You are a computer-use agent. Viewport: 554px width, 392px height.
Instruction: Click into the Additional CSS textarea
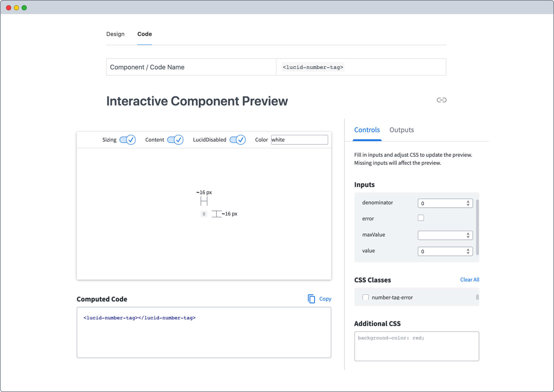click(x=416, y=346)
